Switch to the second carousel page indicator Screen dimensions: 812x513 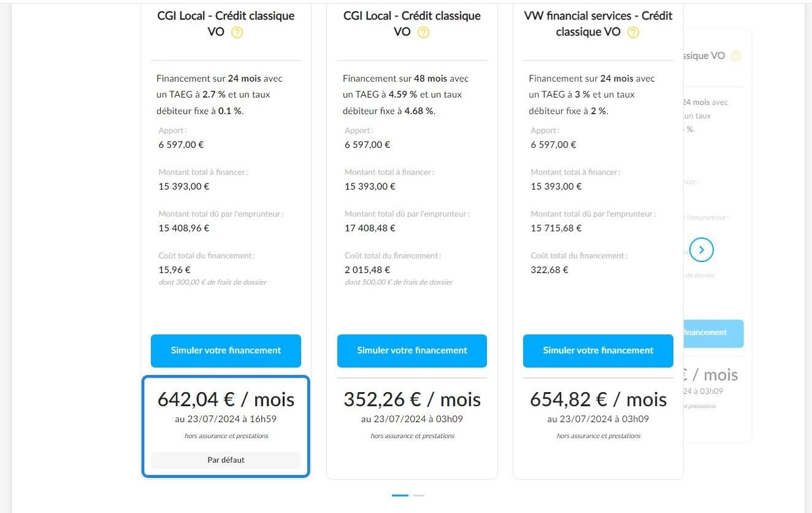click(419, 495)
